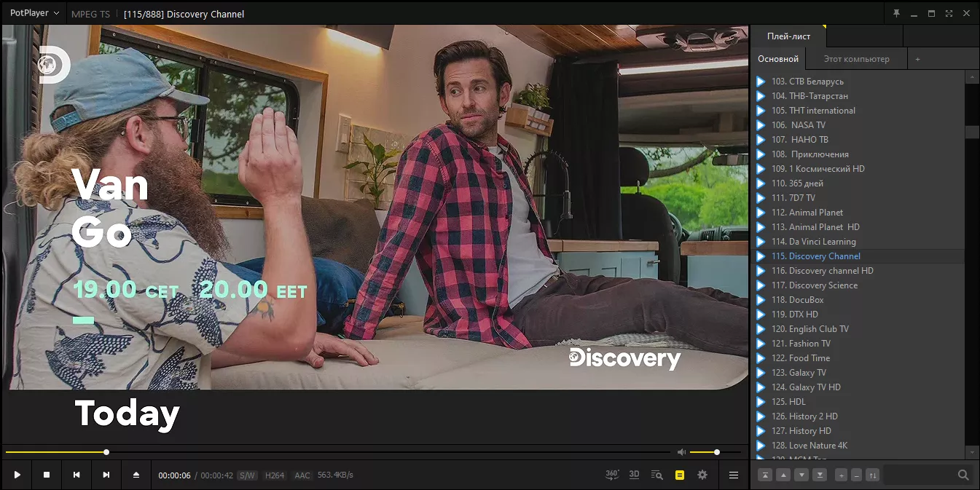
Task: Skip to the next playlist item
Action: 106,475
